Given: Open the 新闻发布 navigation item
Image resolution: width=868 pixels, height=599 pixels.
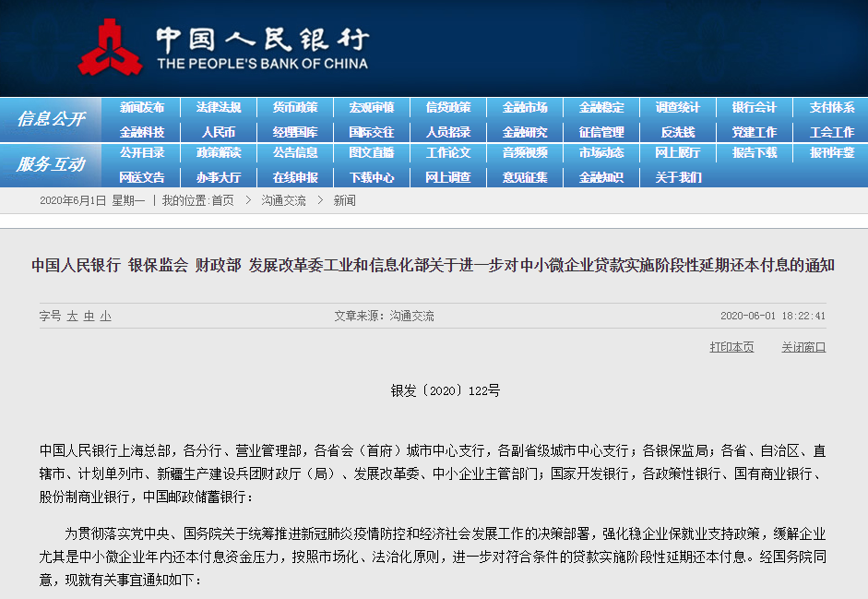Looking at the screenshot, I should [x=142, y=108].
